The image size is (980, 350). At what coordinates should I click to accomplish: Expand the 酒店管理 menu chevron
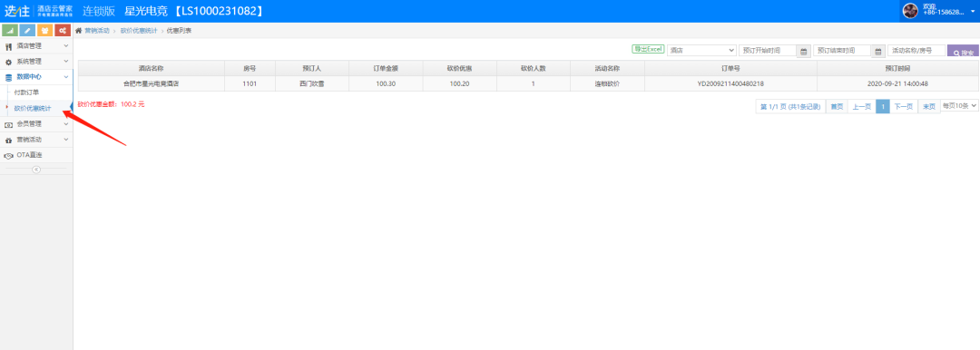coord(65,45)
